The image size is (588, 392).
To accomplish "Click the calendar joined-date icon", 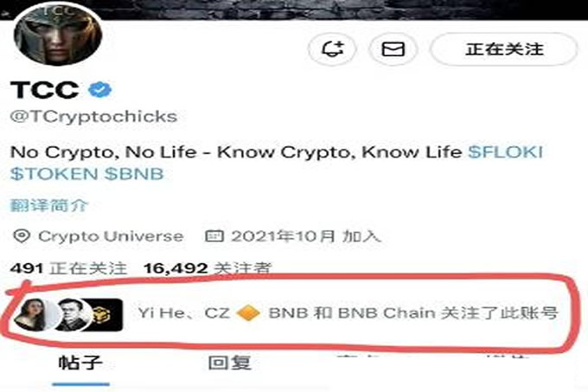I will 214,236.
